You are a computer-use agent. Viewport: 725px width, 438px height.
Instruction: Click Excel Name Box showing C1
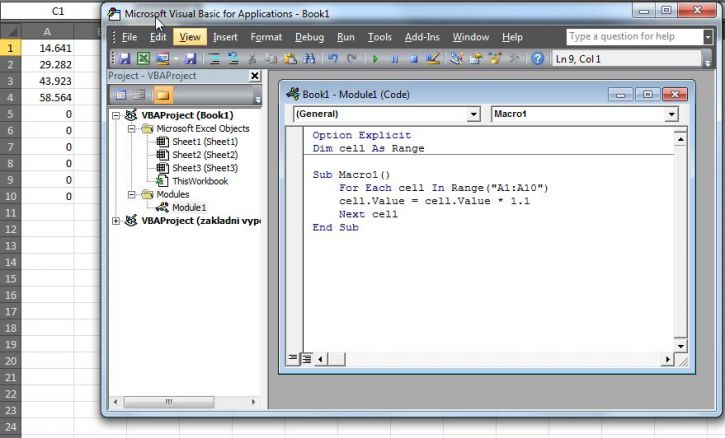pos(51,11)
